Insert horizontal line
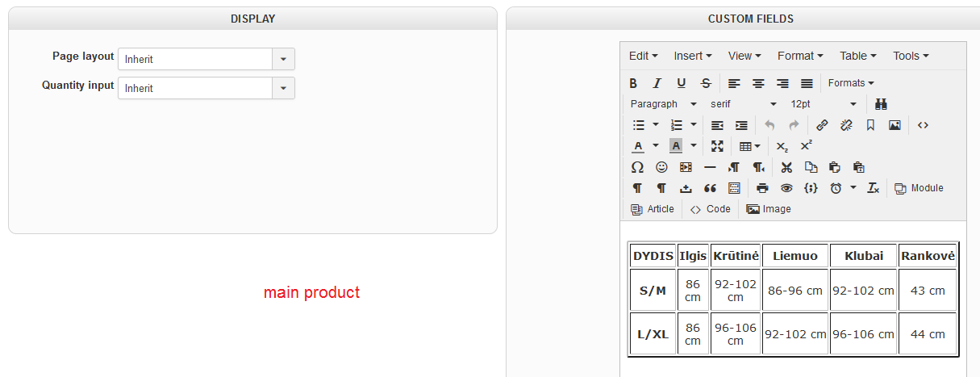This screenshot has height=377, width=980. coord(710,167)
